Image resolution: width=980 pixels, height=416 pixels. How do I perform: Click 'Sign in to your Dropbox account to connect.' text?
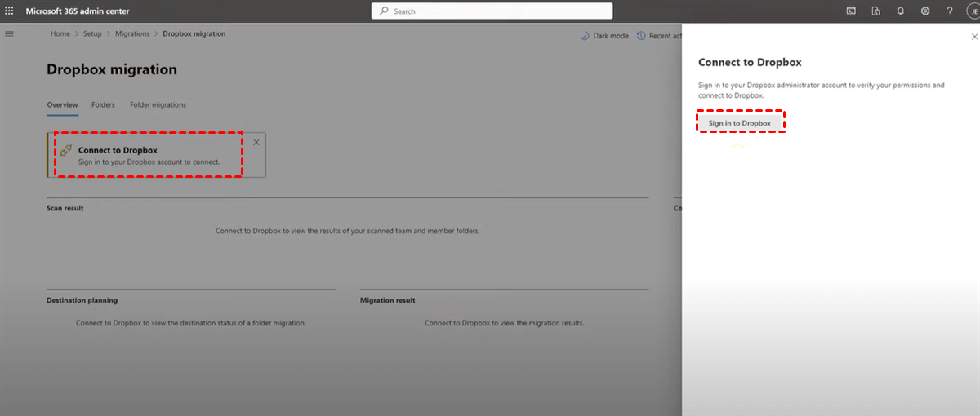click(149, 162)
